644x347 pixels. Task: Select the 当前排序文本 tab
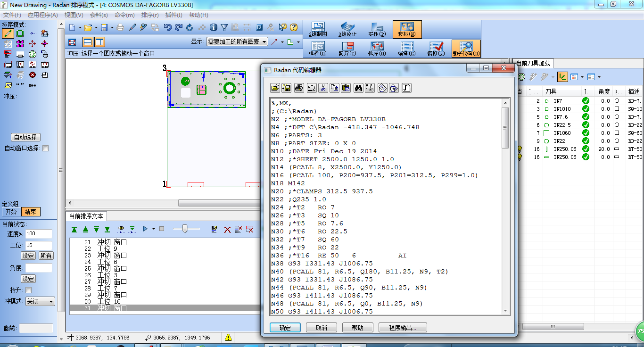pyautogui.click(x=86, y=216)
